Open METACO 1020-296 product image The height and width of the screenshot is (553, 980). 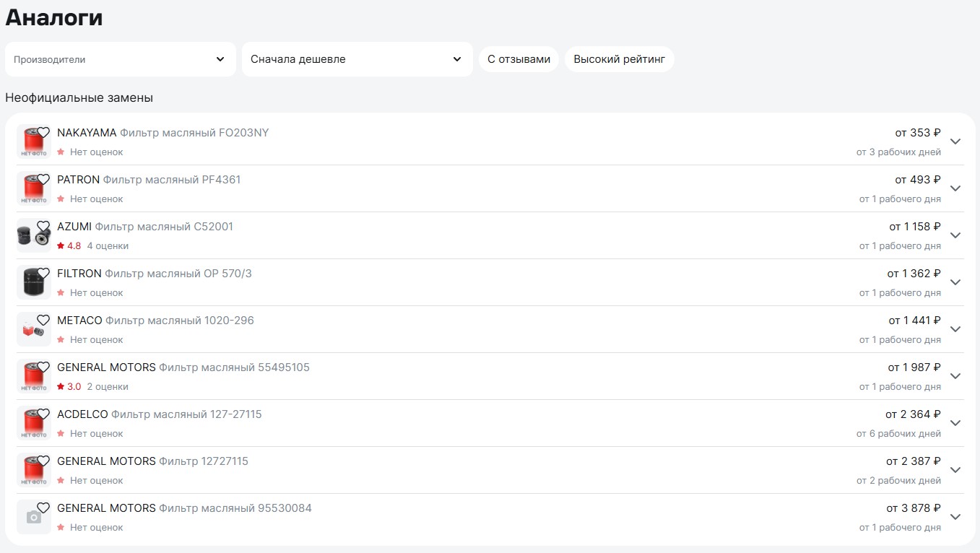point(33,329)
